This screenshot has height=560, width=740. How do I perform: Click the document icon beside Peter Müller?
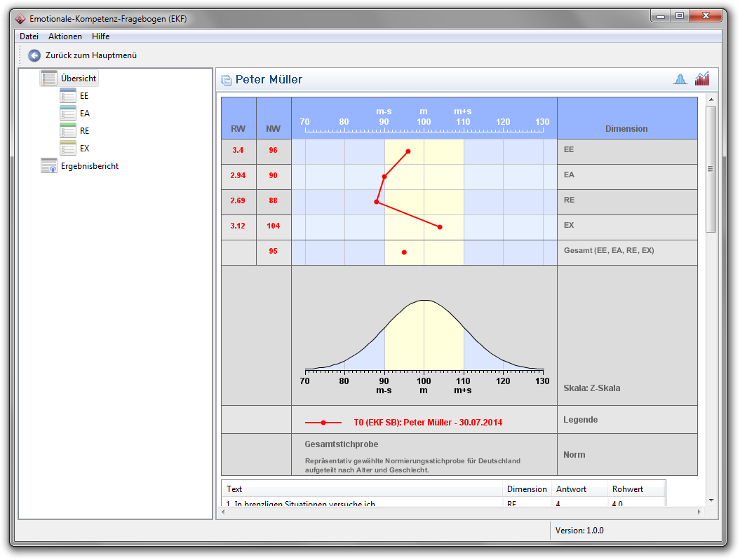click(x=227, y=80)
